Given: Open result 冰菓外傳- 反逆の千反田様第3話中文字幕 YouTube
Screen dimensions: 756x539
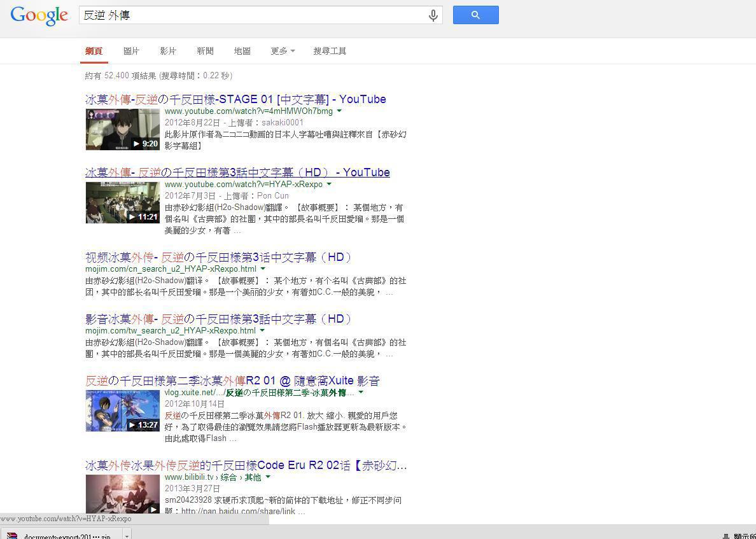Looking at the screenshot, I should tap(237, 172).
